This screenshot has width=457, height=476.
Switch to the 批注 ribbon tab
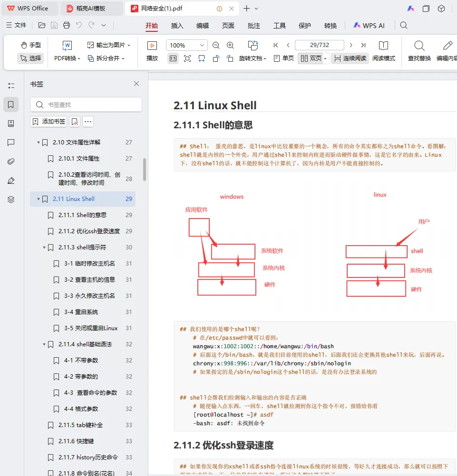[254, 26]
